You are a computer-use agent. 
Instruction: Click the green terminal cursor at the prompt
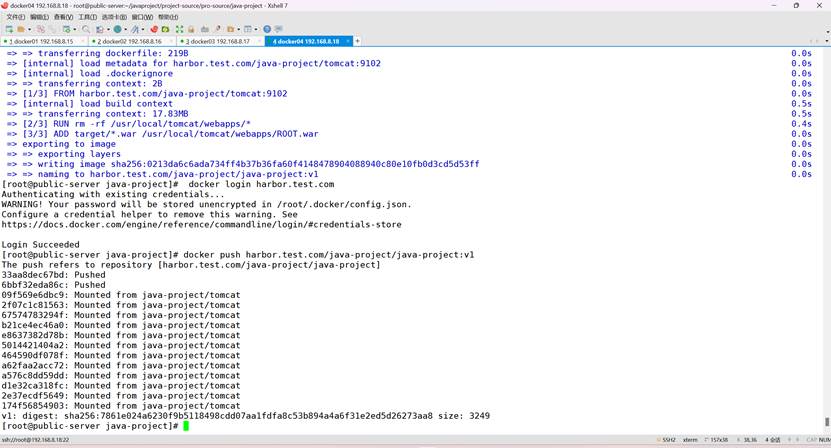(x=186, y=426)
